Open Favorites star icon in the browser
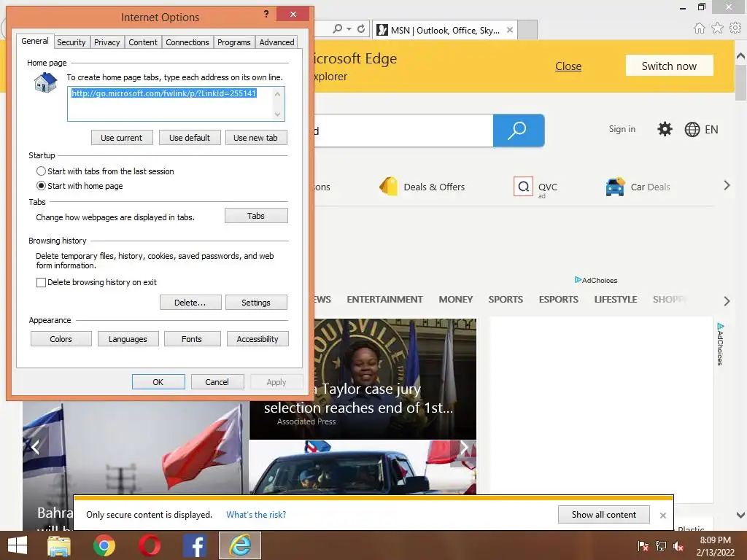This screenshot has width=747, height=560. [717, 28]
